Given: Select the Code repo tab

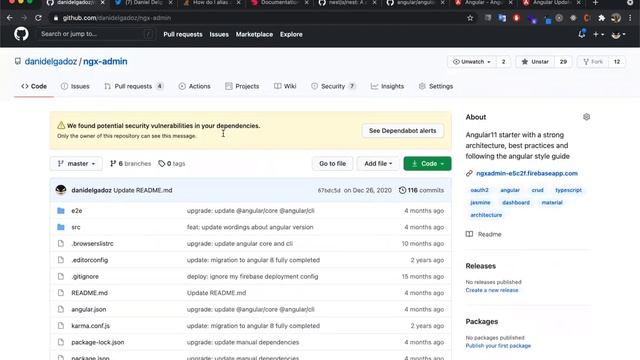Looking at the screenshot, I should [x=34, y=86].
